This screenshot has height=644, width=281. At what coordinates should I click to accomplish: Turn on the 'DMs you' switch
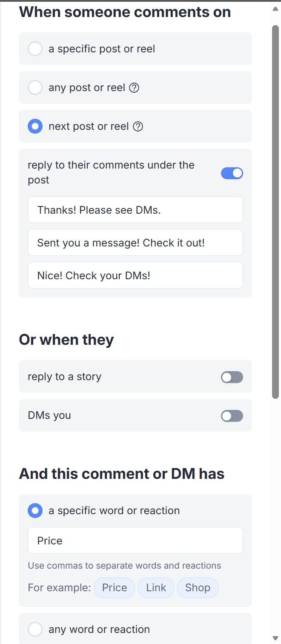coord(232,416)
